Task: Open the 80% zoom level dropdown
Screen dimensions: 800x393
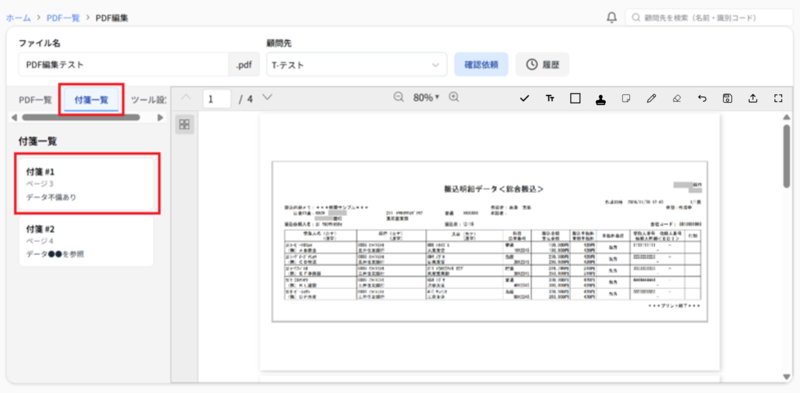Action: pyautogui.click(x=426, y=97)
